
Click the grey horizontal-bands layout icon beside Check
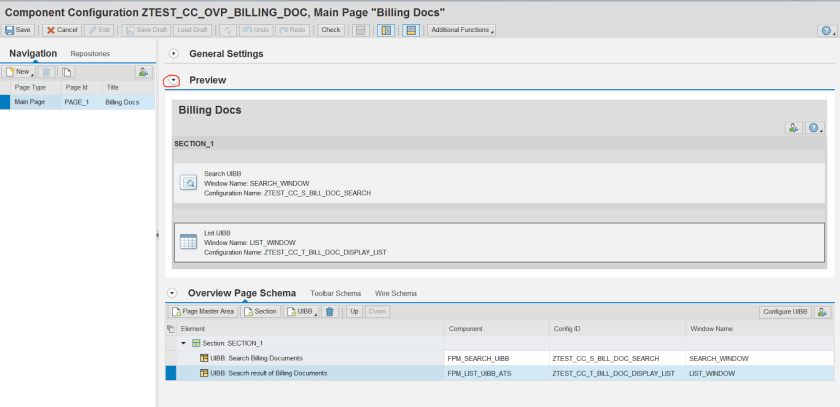point(361,30)
